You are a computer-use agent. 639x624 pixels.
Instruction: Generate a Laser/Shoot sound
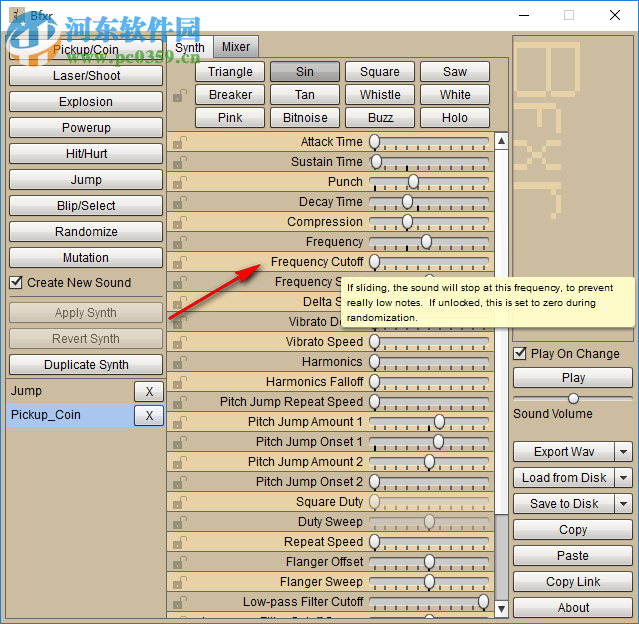coord(86,76)
